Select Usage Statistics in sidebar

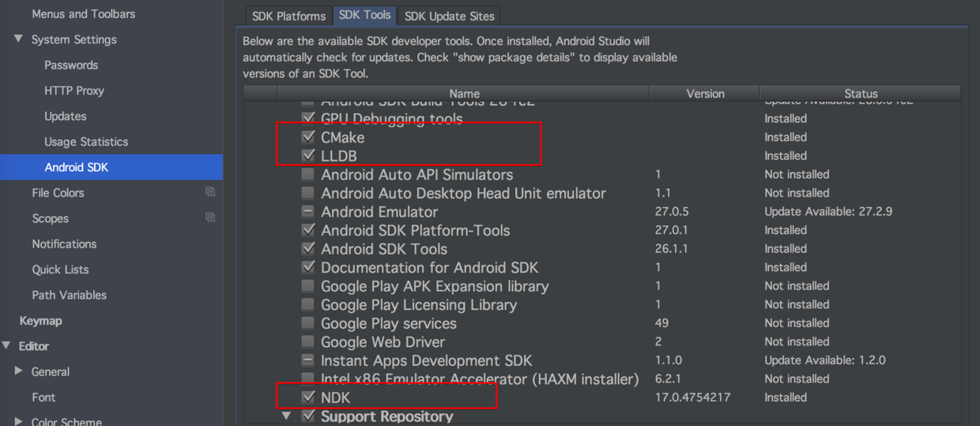(x=86, y=142)
